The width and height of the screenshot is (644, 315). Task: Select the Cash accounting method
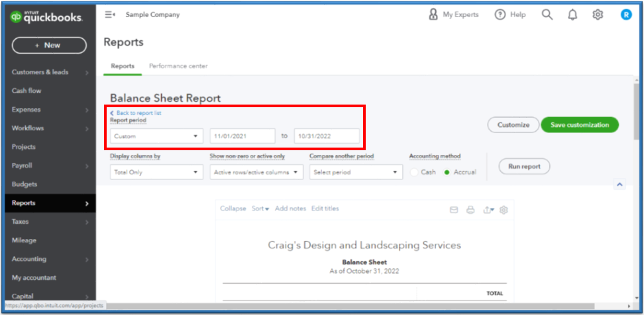tap(414, 172)
